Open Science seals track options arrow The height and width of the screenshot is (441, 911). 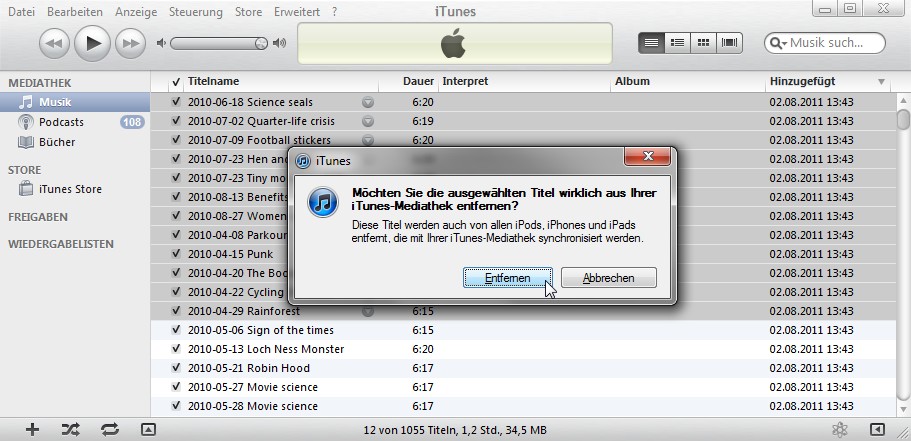(x=368, y=103)
